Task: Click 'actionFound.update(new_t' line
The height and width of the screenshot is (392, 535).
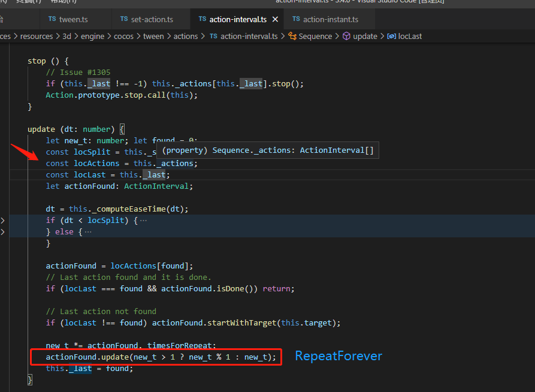Action: tap(161, 357)
